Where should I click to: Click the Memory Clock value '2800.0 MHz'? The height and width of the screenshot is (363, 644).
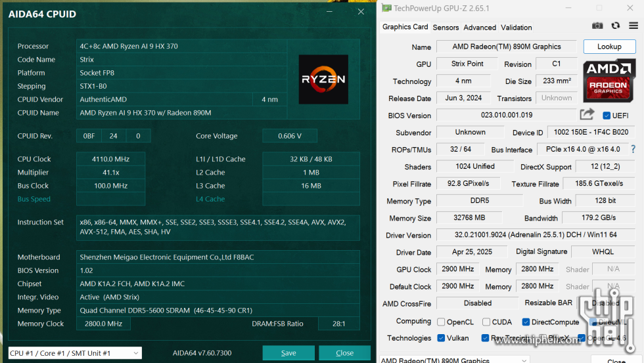point(104,324)
